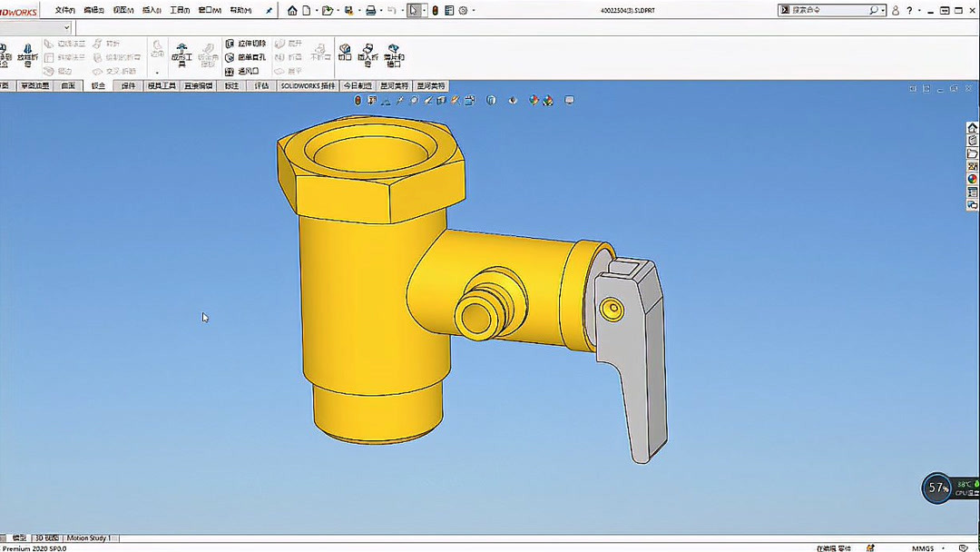
Task: Toggle Hide/Show Items in the view toolbar
Action: (x=513, y=100)
